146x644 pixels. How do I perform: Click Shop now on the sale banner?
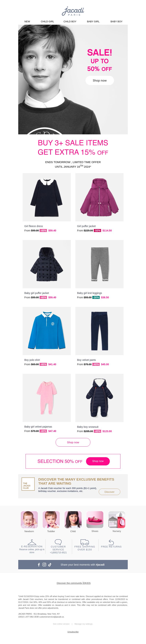tap(100, 80)
